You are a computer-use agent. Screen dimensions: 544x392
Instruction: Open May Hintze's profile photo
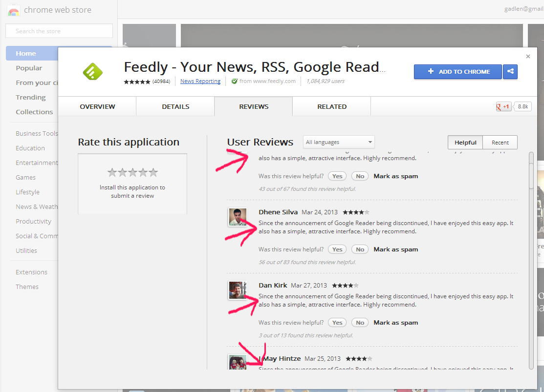(x=238, y=362)
